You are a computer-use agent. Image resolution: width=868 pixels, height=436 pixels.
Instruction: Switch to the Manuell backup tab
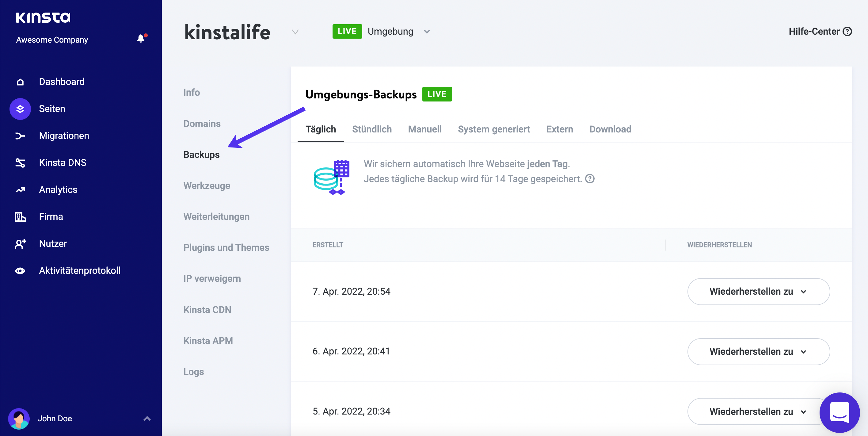(424, 128)
